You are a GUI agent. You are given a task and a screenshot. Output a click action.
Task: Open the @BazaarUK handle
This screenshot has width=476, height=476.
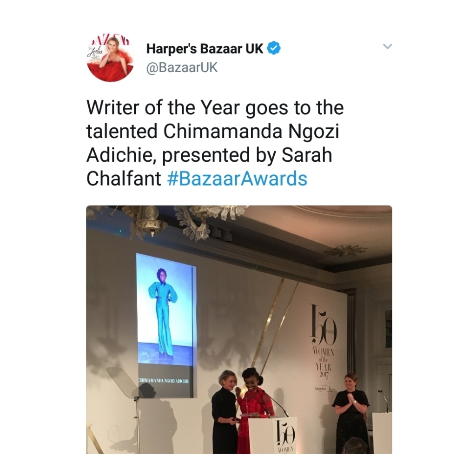182,67
